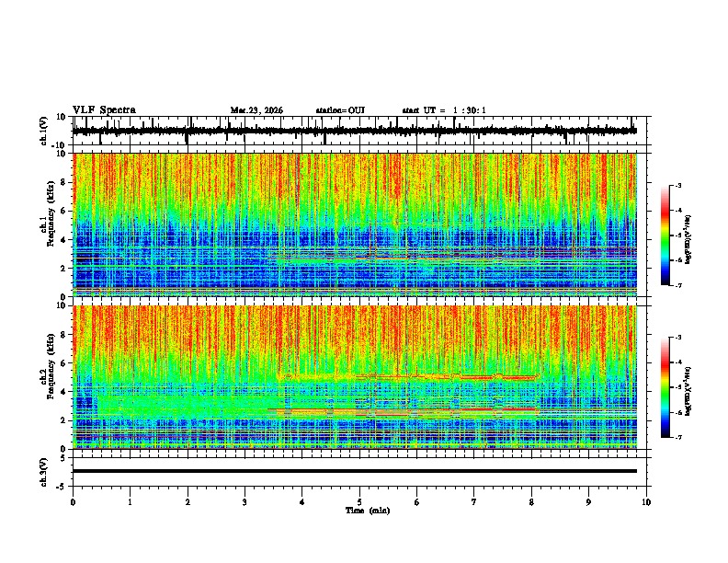
Task: Select the "start UT = 1:30:1" header text
Action: coord(444,110)
